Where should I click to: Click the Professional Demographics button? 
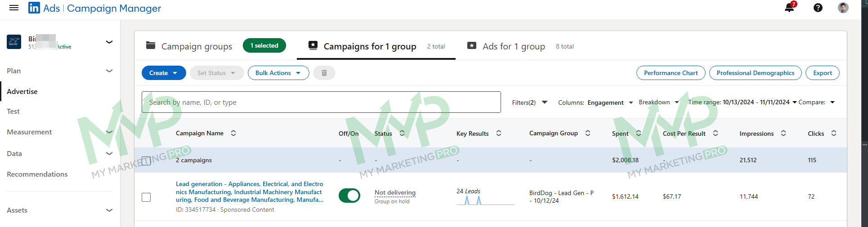point(756,73)
